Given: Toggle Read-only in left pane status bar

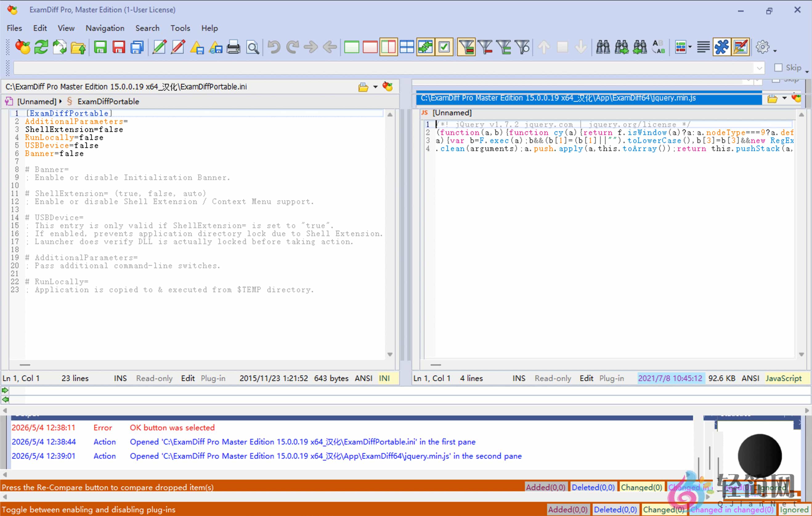Looking at the screenshot, I should pyautogui.click(x=154, y=378).
